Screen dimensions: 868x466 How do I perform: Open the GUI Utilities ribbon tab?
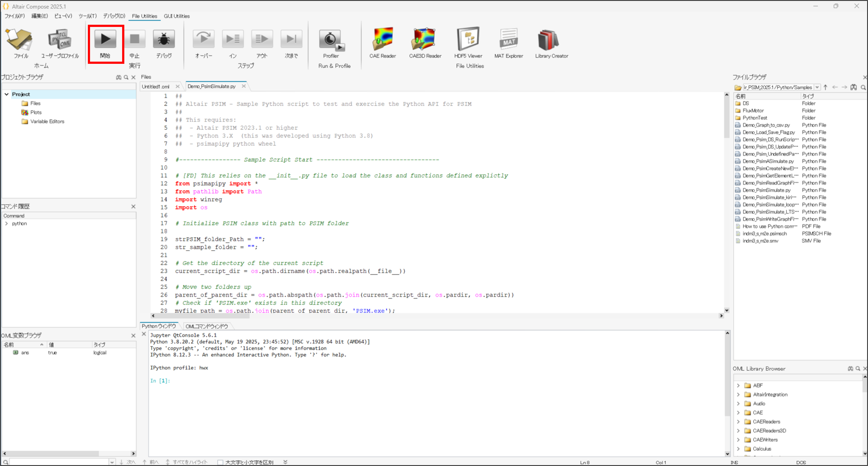coord(177,16)
